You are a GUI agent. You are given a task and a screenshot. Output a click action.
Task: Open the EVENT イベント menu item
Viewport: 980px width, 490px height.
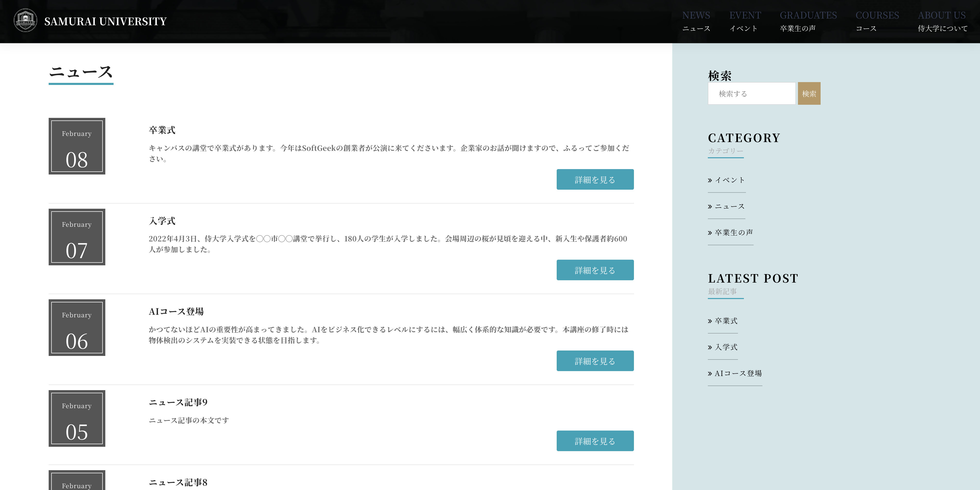745,21
